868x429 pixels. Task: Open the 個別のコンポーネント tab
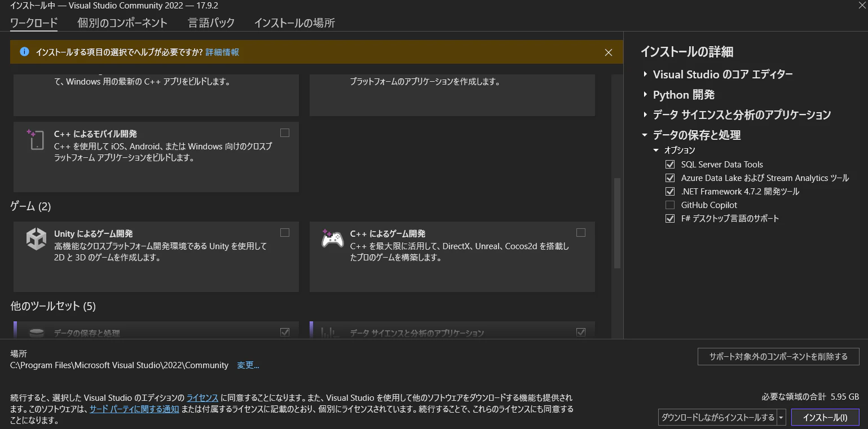point(122,23)
